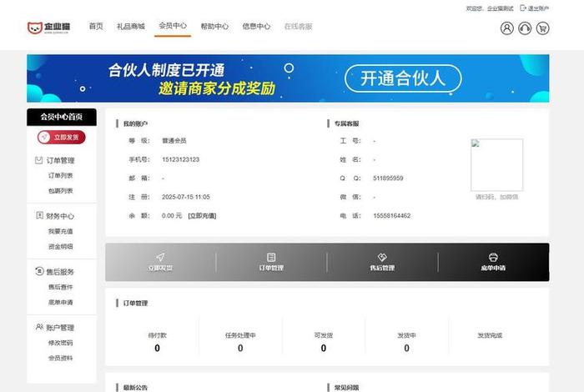Screen dimensions: 584x392
Task: Click the 财务中心 sidebar section icon
Action: pyautogui.click(x=39, y=215)
